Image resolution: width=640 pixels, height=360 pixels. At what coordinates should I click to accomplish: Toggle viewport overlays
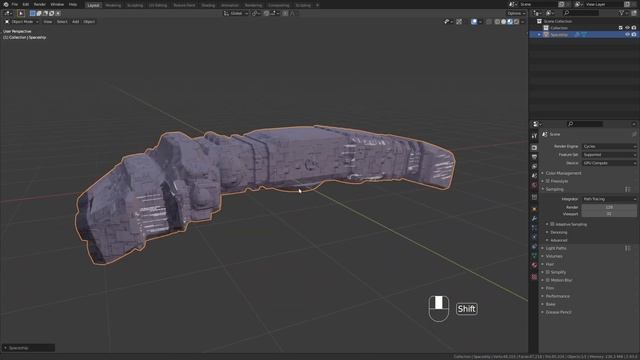[474, 22]
